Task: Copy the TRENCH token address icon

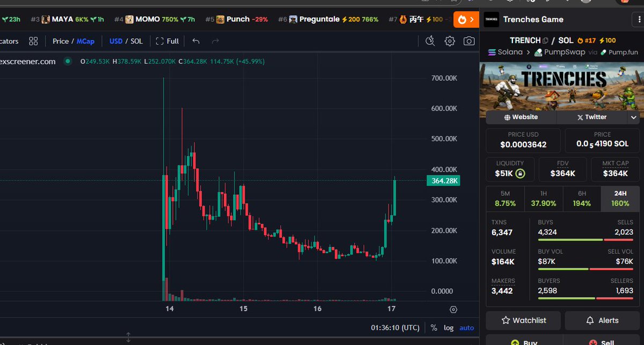Action: (545, 40)
